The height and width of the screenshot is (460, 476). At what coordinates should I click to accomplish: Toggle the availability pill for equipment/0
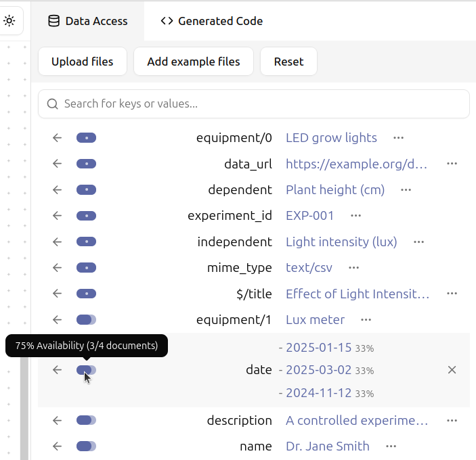pyautogui.click(x=86, y=138)
